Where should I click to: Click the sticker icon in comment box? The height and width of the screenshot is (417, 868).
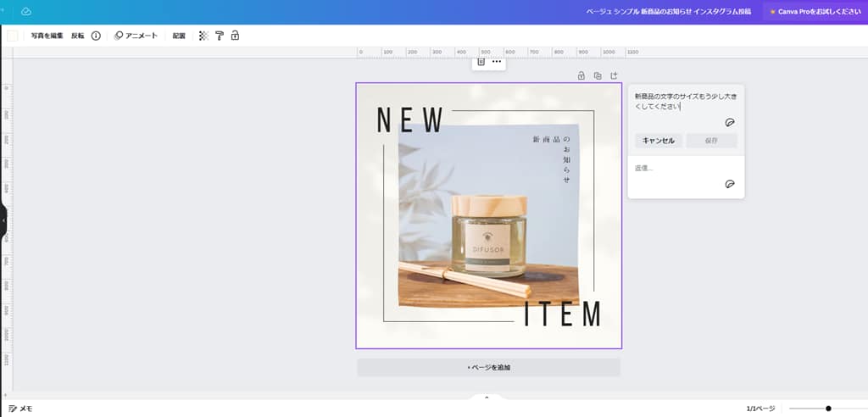(x=730, y=122)
